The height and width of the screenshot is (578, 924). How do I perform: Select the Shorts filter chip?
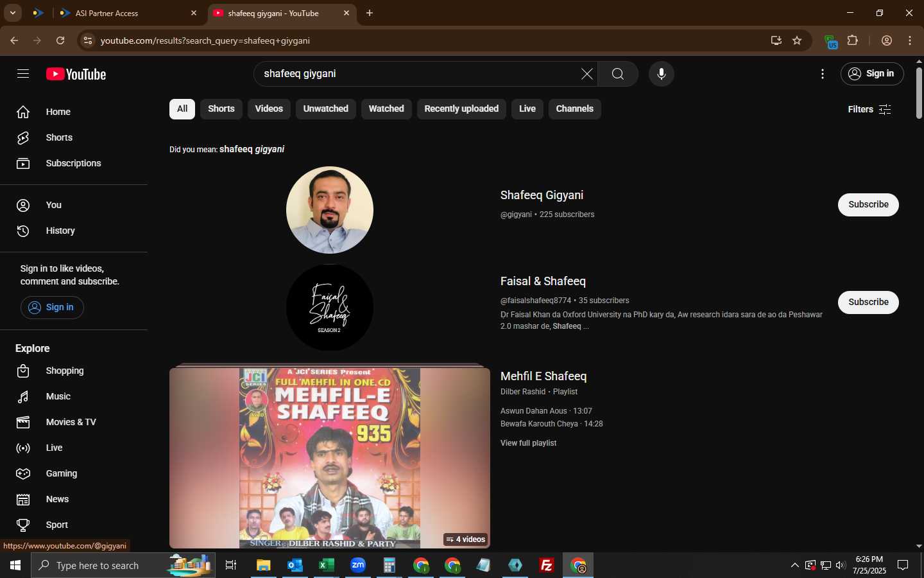click(221, 109)
